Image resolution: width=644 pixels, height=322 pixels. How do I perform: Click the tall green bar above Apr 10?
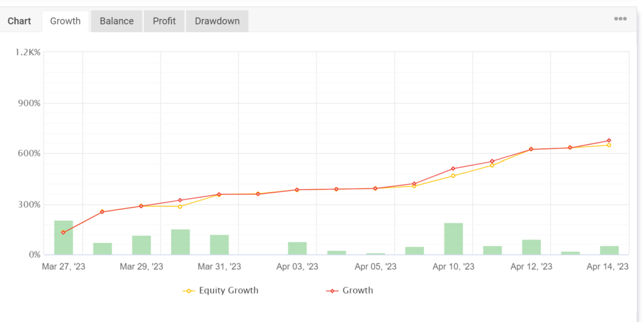[453, 239]
